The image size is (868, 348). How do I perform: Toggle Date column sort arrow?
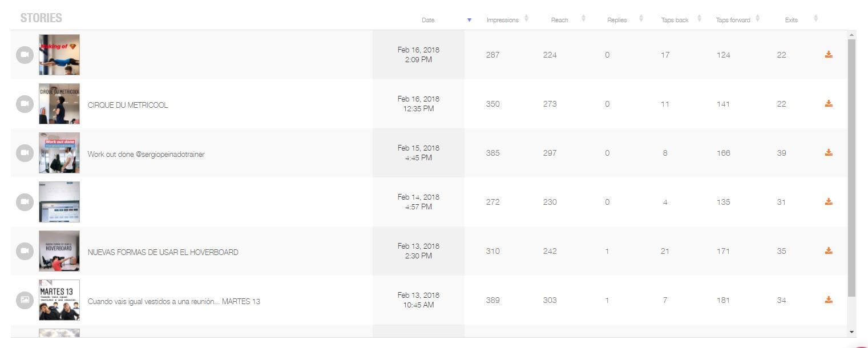pos(469,20)
